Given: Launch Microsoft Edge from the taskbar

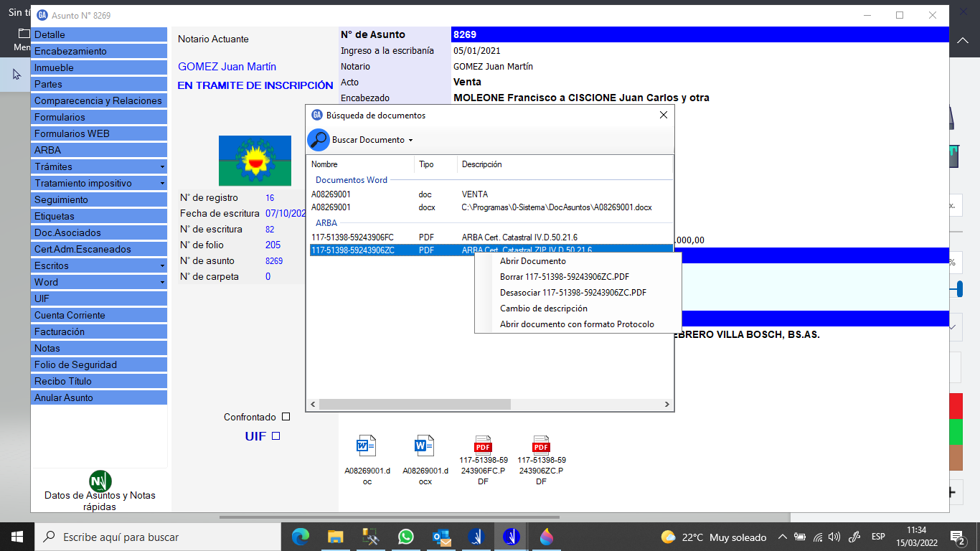Looking at the screenshot, I should click(301, 537).
